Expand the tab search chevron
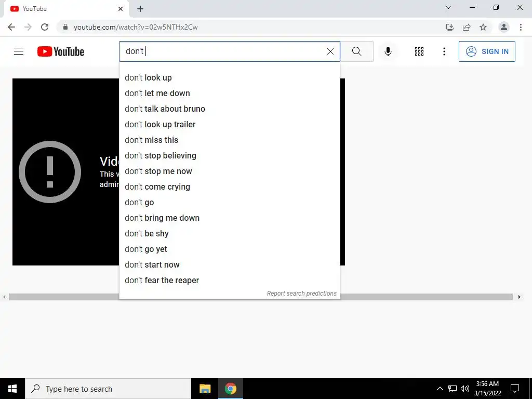532x399 pixels. click(x=448, y=7)
